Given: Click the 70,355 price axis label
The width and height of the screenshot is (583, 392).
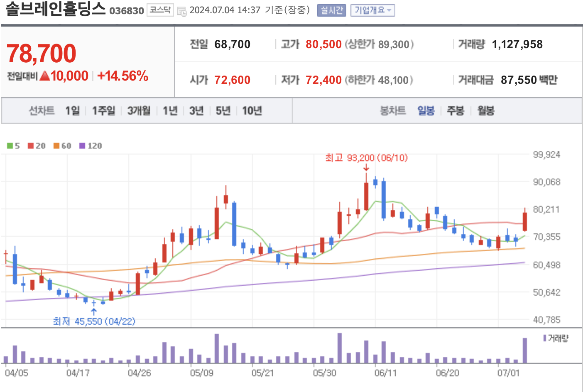Looking at the screenshot, I should pos(547,237).
